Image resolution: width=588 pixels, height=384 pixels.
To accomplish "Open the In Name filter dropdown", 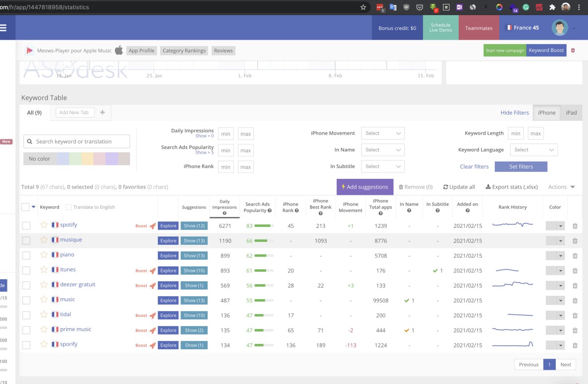I will point(383,150).
